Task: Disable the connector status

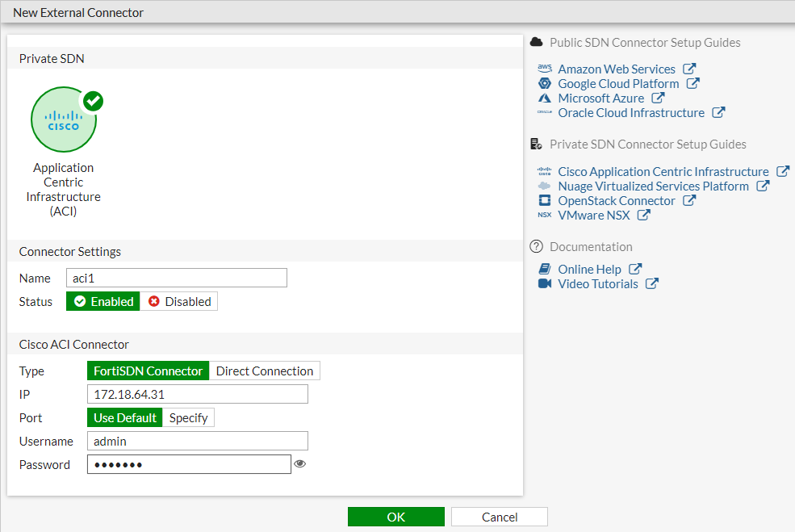Action: click(178, 301)
